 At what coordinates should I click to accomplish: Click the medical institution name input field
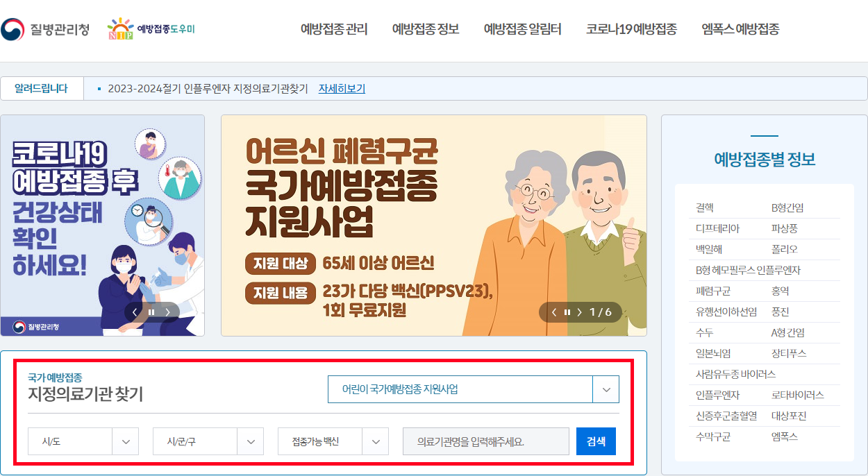pyautogui.click(x=485, y=441)
